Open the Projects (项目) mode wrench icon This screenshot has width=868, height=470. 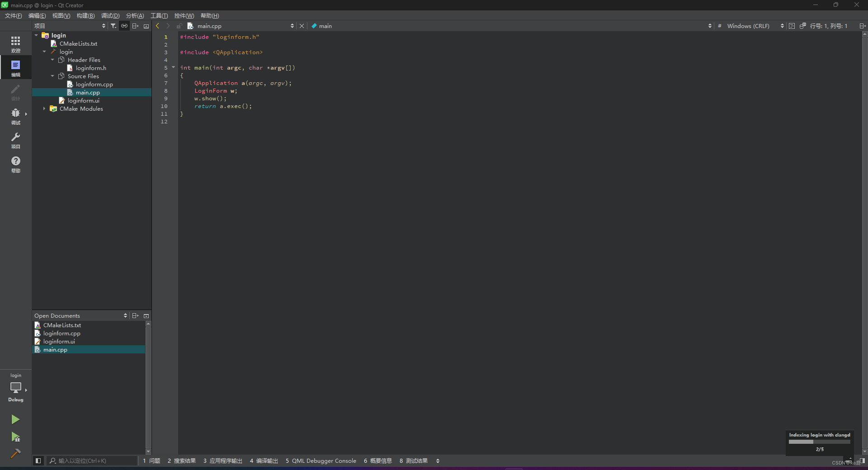click(x=16, y=140)
